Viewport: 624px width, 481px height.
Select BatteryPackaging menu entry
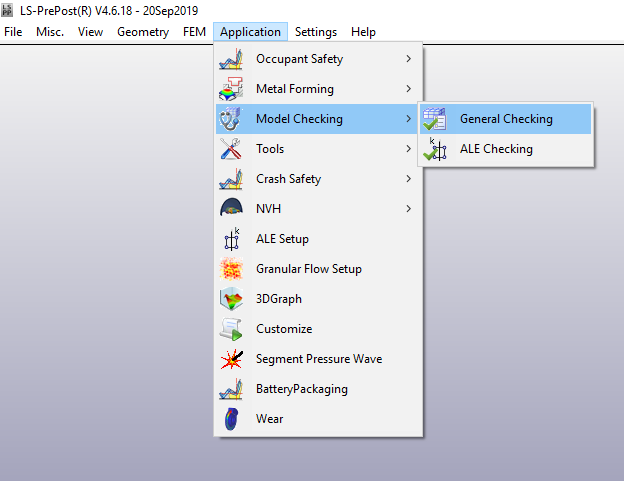click(302, 389)
